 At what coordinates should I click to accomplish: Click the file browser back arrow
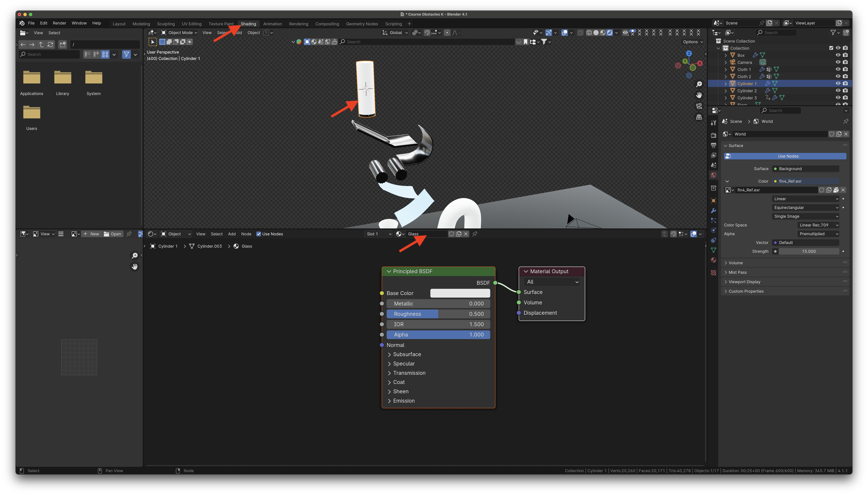[x=23, y=45]
